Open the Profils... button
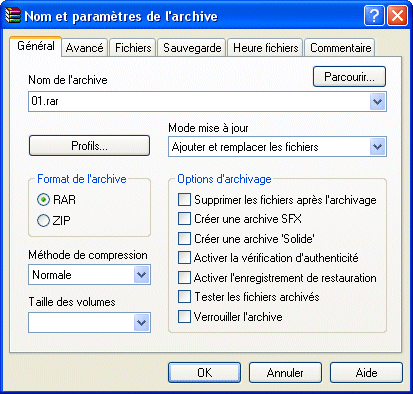The width and height of the screenshot is (413, 394). click(89, 145)
